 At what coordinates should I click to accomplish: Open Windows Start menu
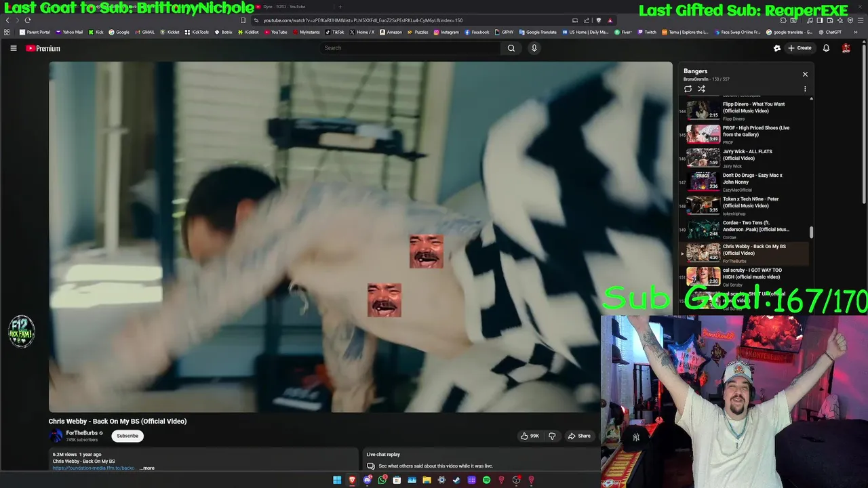[x=337, y=480]
